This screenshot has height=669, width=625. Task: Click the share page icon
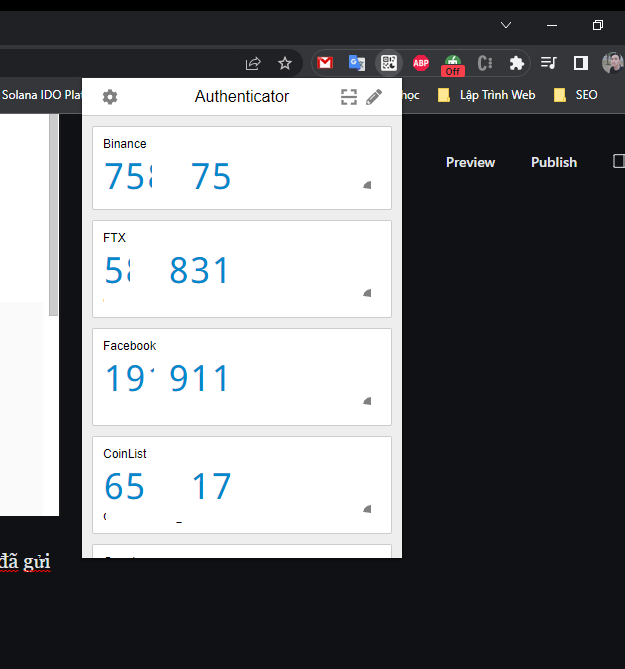point(253,63)
